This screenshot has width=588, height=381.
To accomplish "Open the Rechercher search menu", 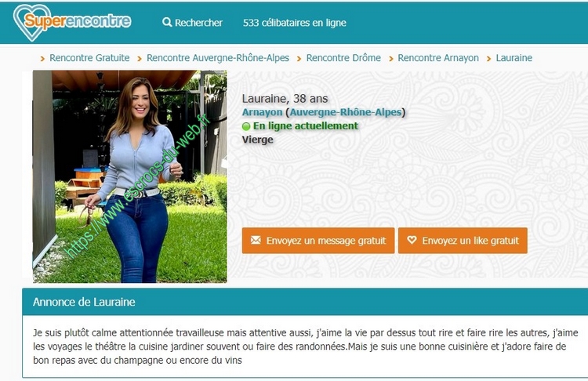I will tap(192, 23).
